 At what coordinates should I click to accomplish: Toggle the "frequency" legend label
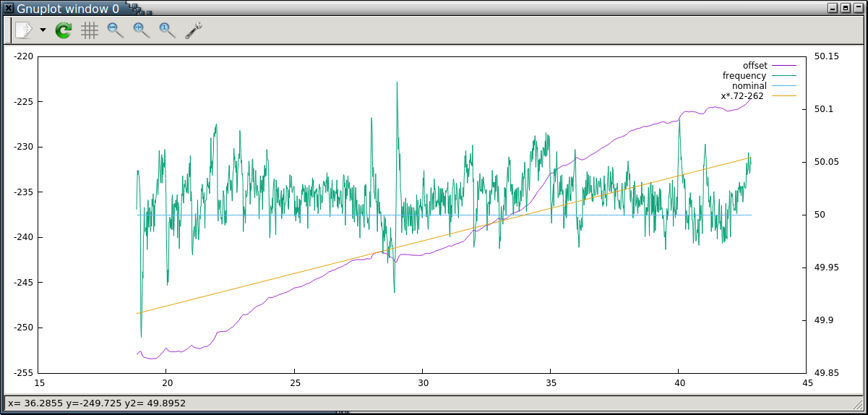[744, 76]
